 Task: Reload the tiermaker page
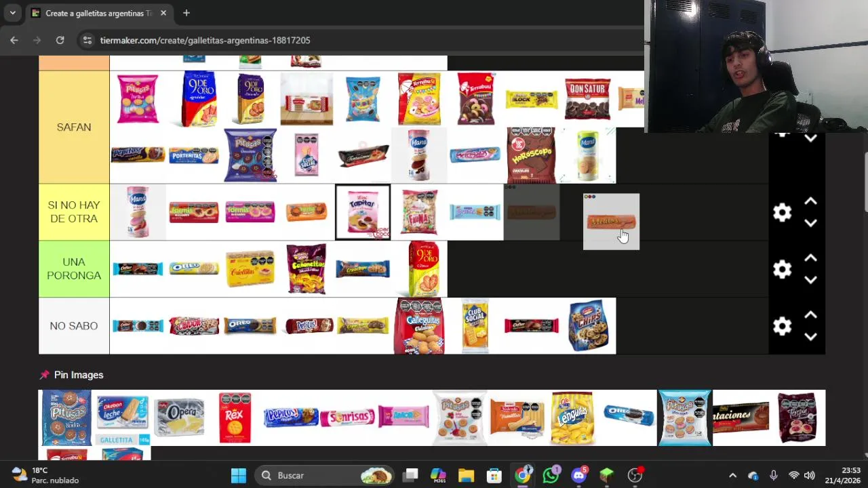[x=60, y=40]
